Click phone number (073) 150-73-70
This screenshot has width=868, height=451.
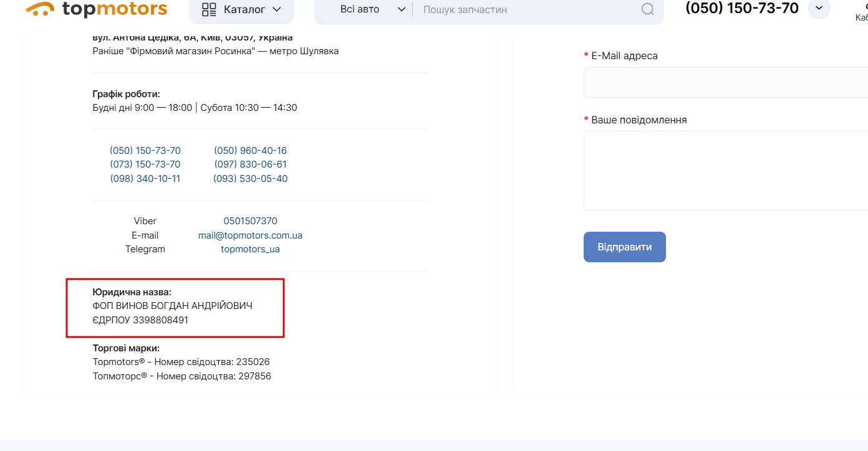145,164
